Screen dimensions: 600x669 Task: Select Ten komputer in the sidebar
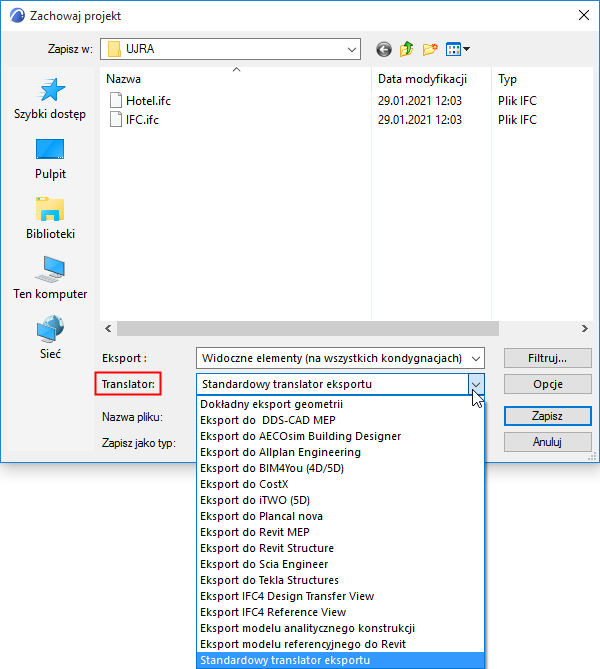point(50,278)
